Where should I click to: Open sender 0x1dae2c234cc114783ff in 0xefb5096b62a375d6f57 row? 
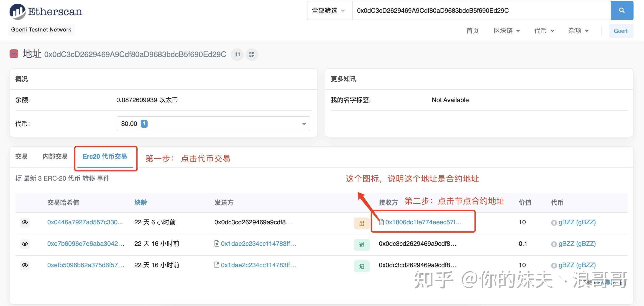pyautogui.click(x=258, y=265)
